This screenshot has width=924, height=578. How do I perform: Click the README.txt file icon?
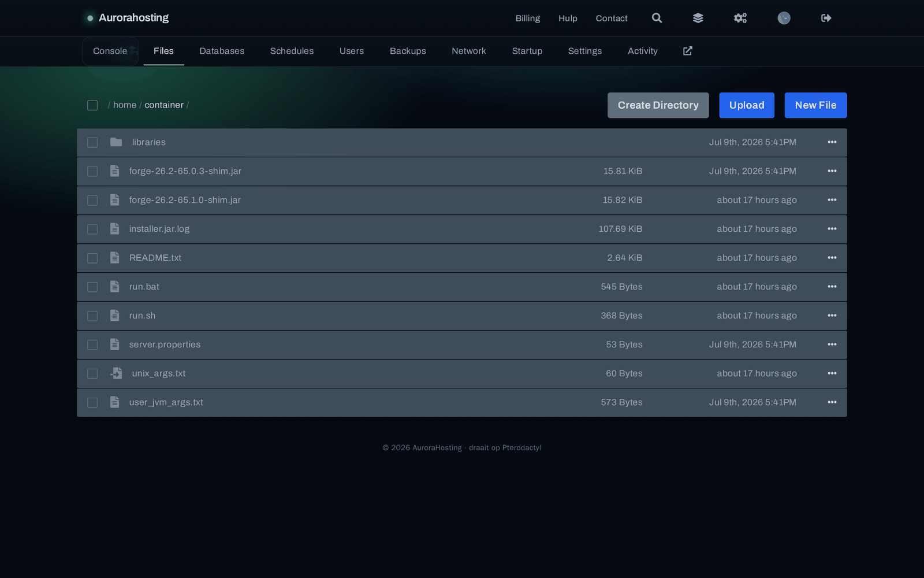pyautogui.click(x=114, y=258)
